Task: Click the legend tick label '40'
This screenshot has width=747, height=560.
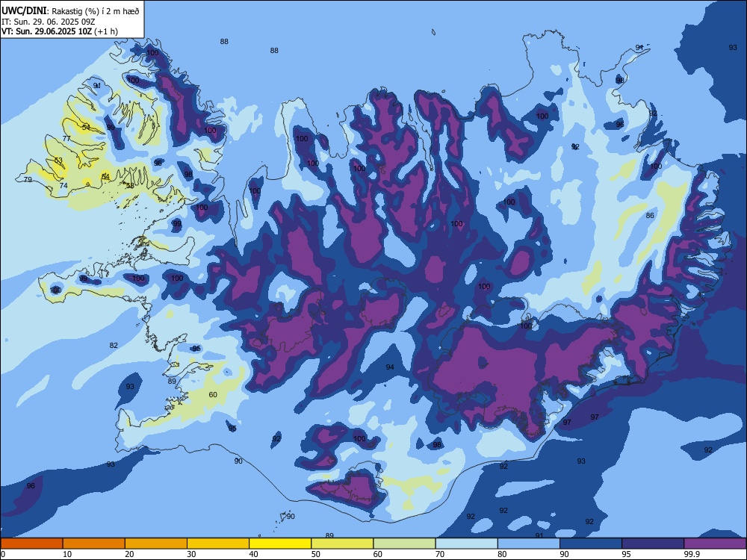Action: 254,554
